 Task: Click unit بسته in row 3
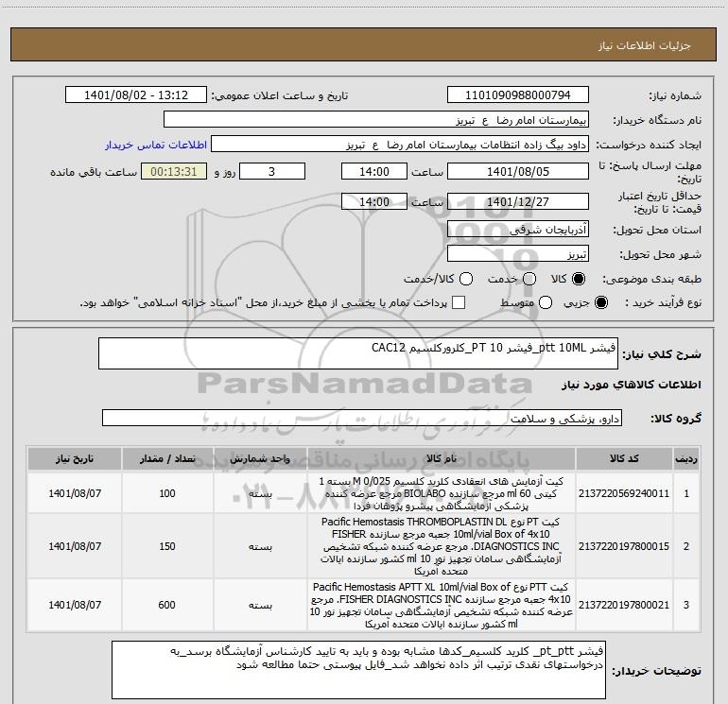(x=260, y=605)
